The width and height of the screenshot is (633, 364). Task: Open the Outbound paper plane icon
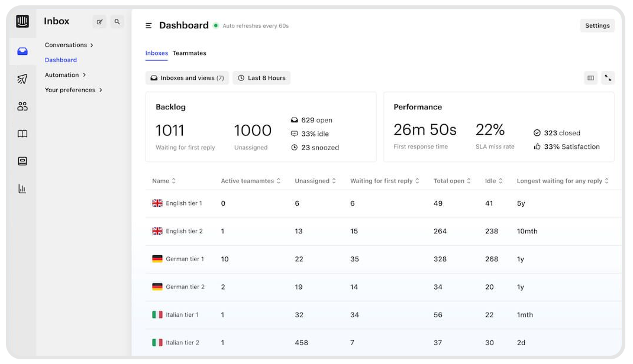tap(22, 79)
